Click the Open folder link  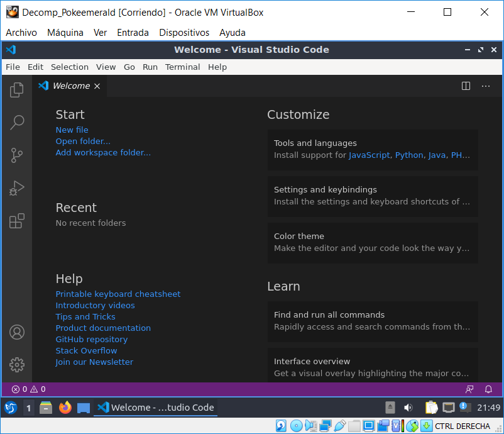[82, 142]
